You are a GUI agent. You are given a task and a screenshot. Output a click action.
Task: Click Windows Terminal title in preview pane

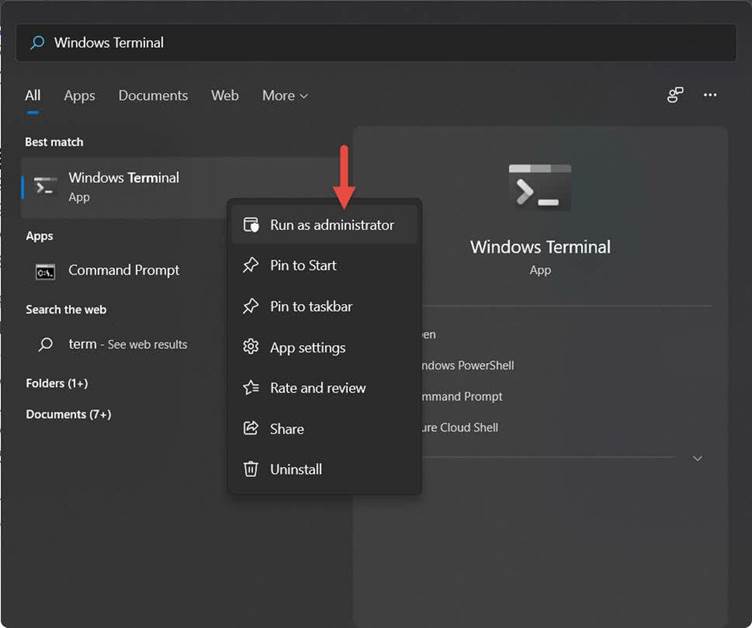tap(540, 247)
